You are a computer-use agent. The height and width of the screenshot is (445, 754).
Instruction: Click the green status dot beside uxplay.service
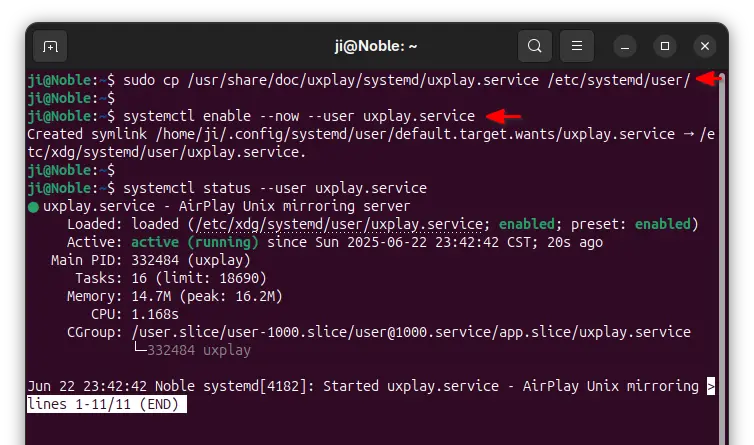(33, 207)
